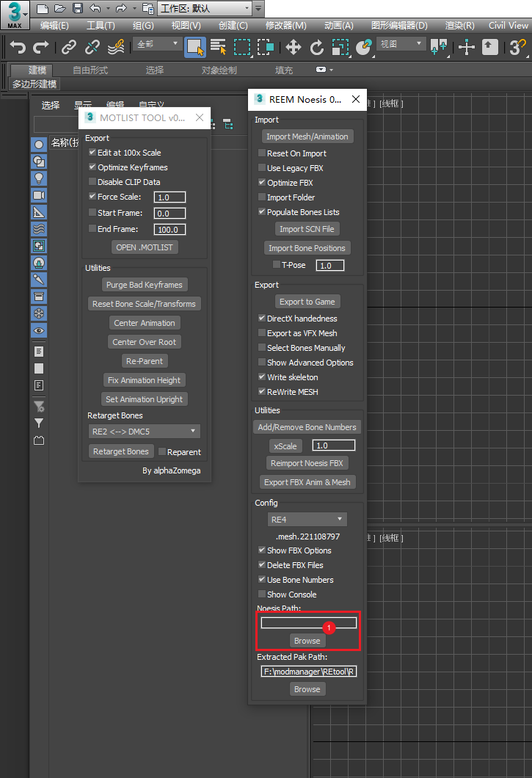Image resolution: width=532 pixels, height=778 pixels.
Task: Click the Export to Game button
Action: (307, 302)
